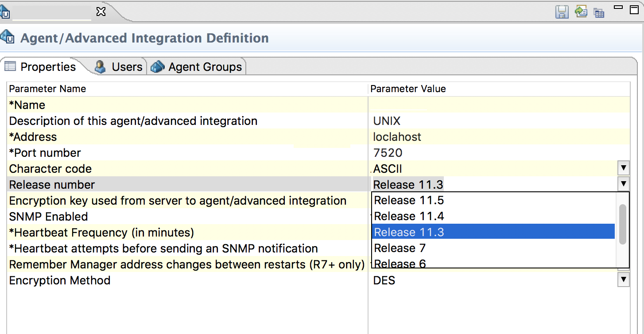This screenshot has height=334, width=644.
Task: Edit the Port number value 7520
Action: point(388,153)
